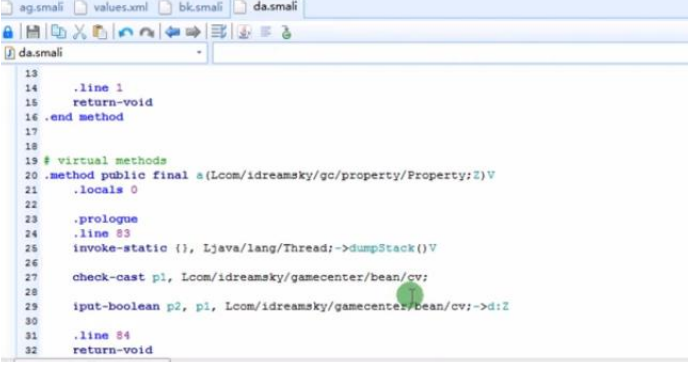Paste using the clipboard icon

pos(100,32)
